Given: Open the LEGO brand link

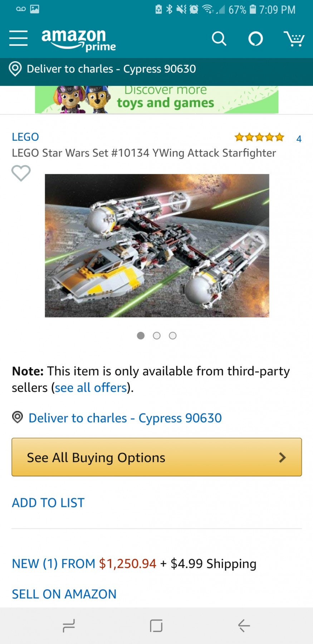Looking at the screenshot, I should [x=25, y=137].
